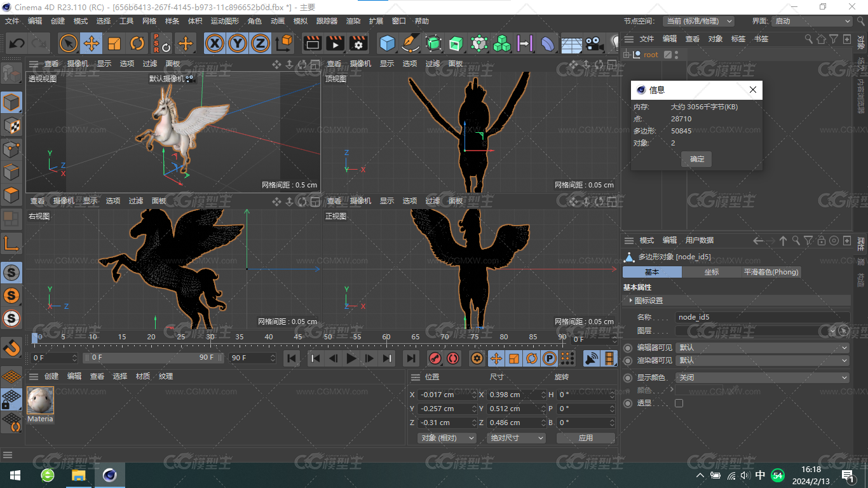
Task: Open 渲染器可见 dropdown
Action: (x=763, y=360)
